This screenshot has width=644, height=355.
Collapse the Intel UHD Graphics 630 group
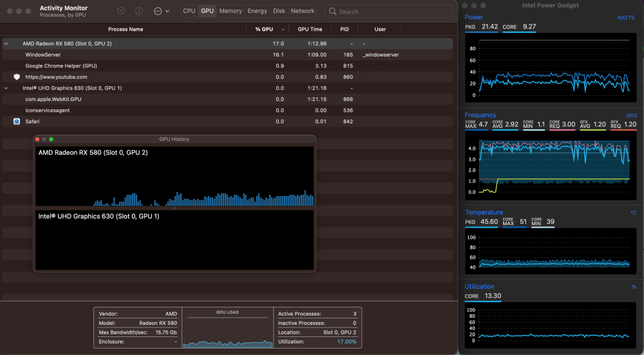(6, 88)
